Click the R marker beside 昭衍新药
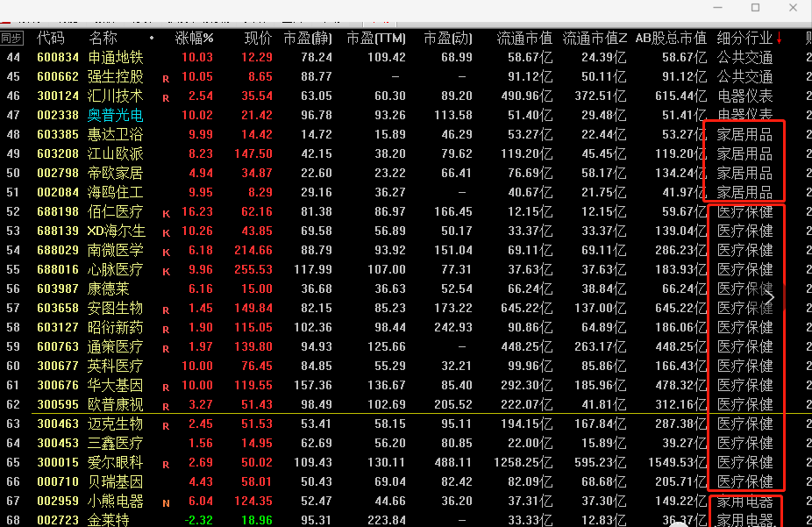The width and height of the screenshot is (812, 527). [166, 329]
